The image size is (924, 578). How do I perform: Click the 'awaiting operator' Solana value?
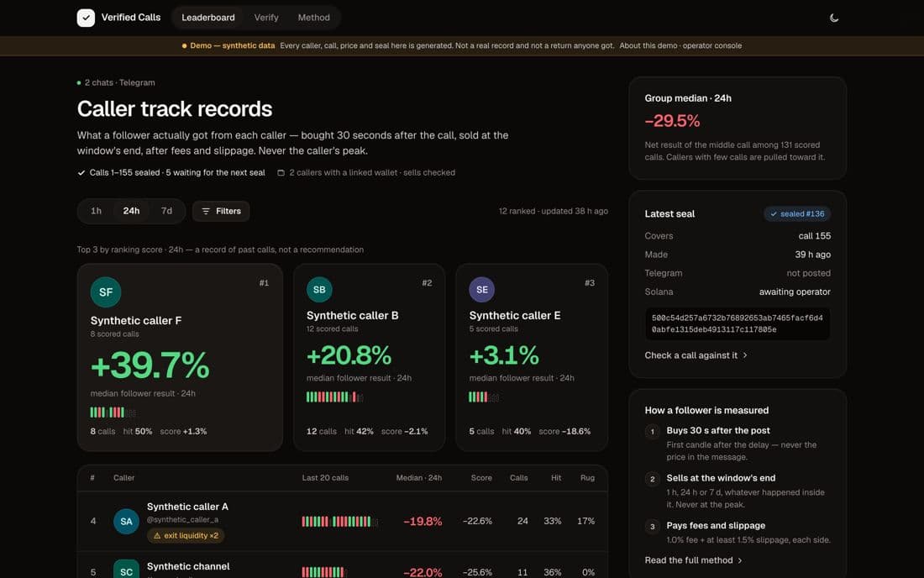(x=795, y=292)
